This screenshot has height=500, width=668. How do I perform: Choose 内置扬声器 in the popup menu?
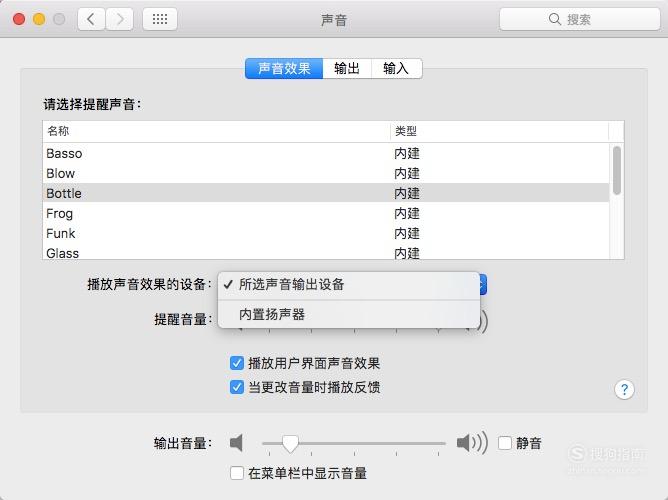click(x=348, y=314)
